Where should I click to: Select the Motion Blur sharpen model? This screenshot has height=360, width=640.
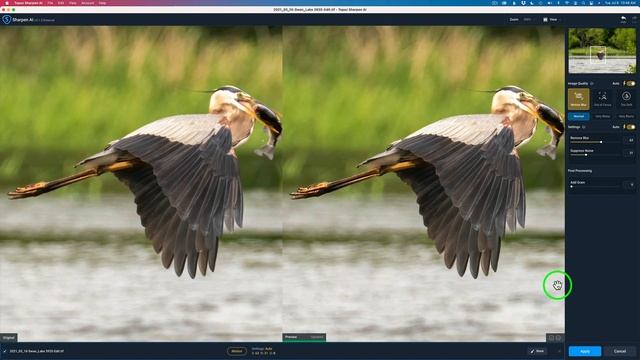point(578,99)
